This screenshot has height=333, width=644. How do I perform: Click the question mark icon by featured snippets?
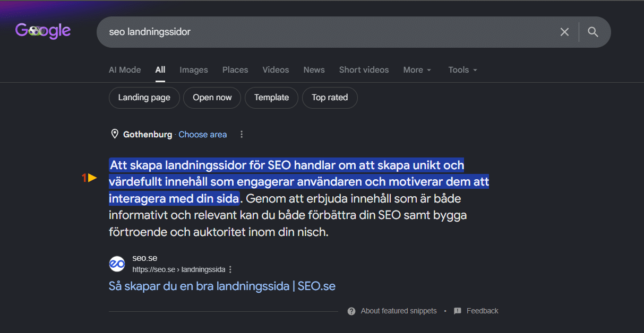(351, 311)
